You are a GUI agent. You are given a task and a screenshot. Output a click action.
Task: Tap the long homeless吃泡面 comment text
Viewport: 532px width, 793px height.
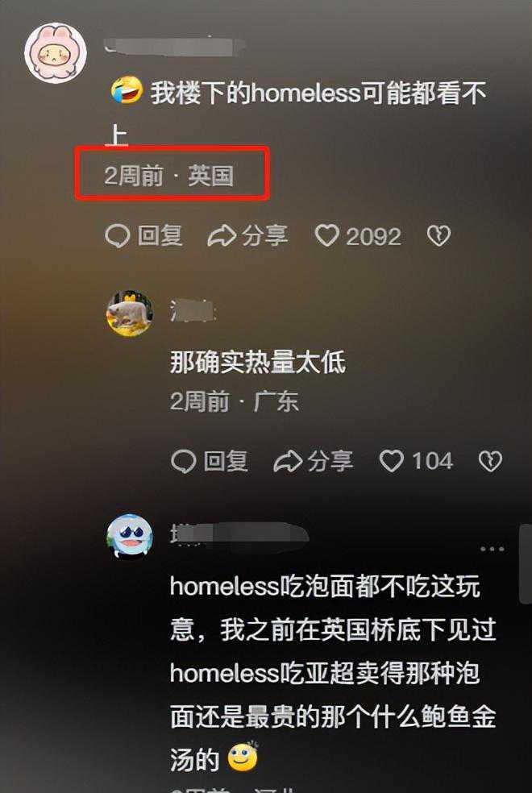[333, 673]
